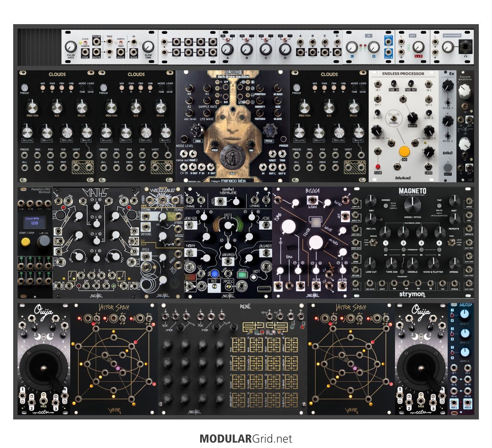The width and height of the screenshot is (492, 448).
Task: Click the Clock BPM display on Pamela's
Action: [x=35, y=221]
